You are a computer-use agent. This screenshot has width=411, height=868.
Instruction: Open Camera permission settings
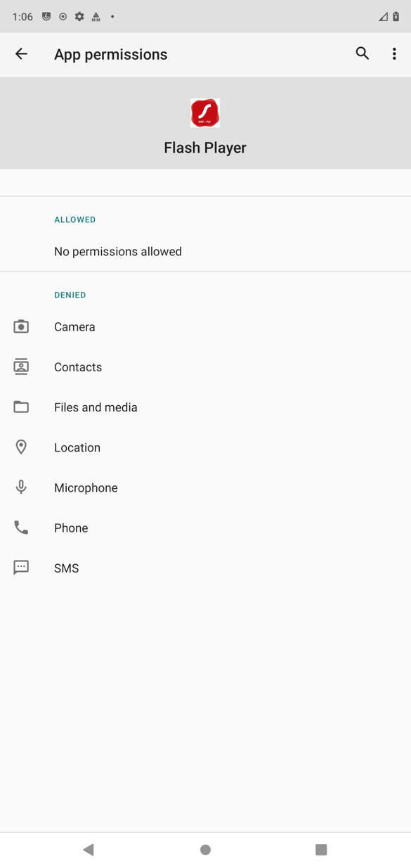pos(205,326)
